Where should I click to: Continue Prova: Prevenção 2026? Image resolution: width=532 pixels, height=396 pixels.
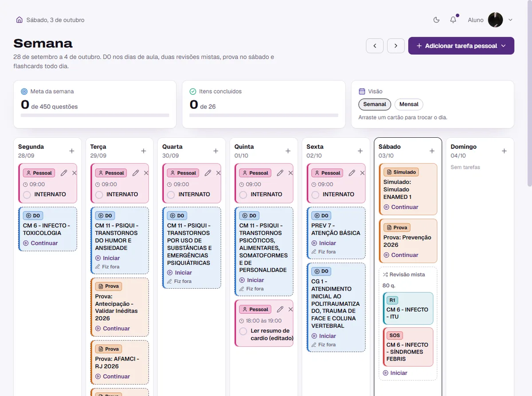(x=401, y=255)
